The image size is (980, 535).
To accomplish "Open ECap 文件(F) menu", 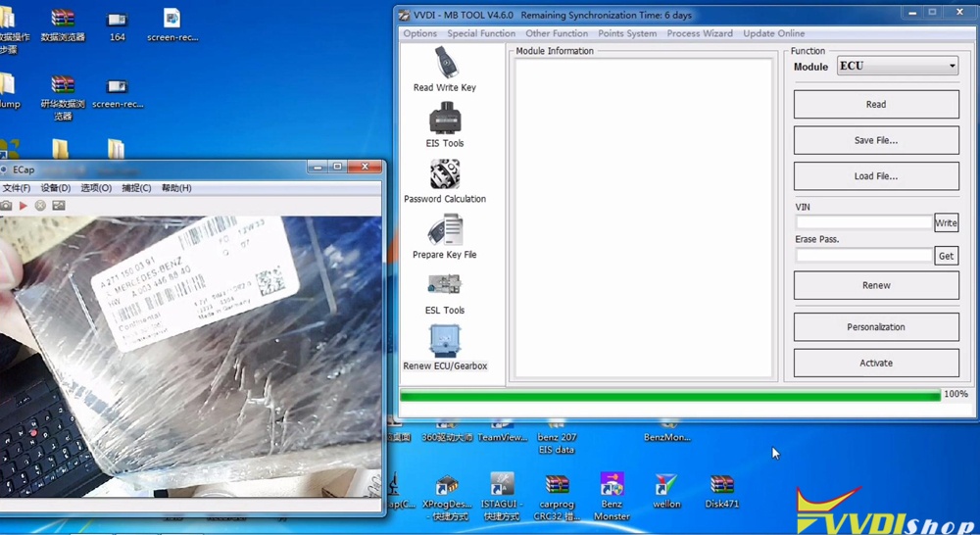I will click(x=17, y=188).
